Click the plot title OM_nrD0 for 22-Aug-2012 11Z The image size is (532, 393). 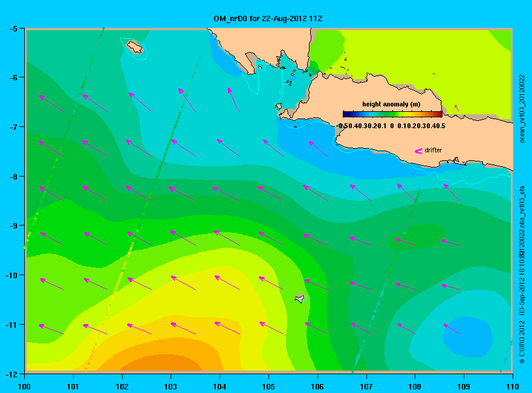(268, 19)
